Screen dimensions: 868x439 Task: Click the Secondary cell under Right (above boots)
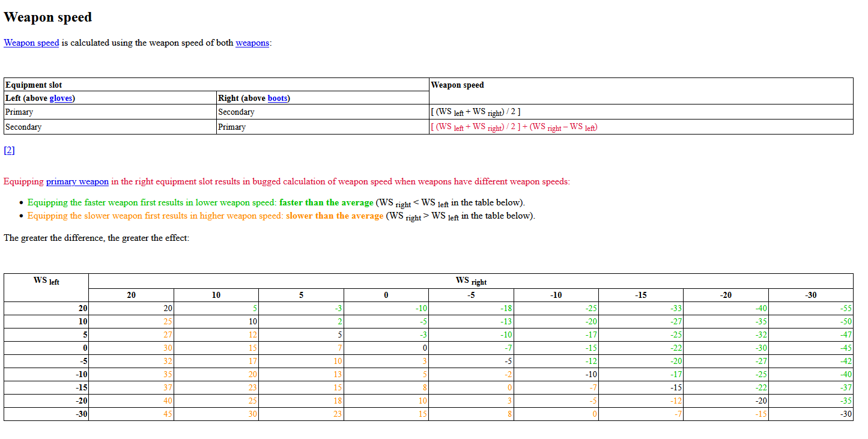pos(323,112)
